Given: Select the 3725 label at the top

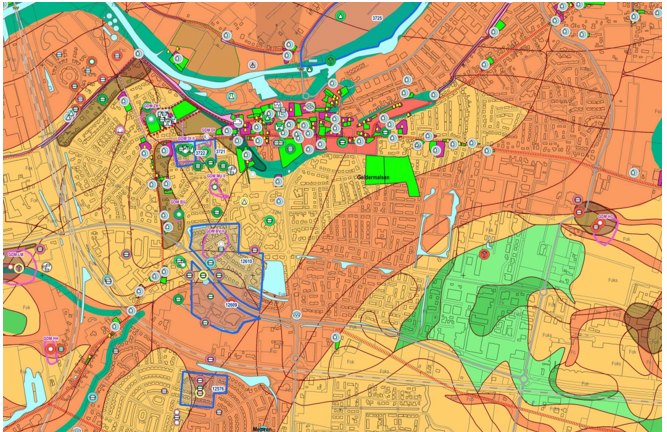Looking at the screenshot, I should click(x=377, y=18).
